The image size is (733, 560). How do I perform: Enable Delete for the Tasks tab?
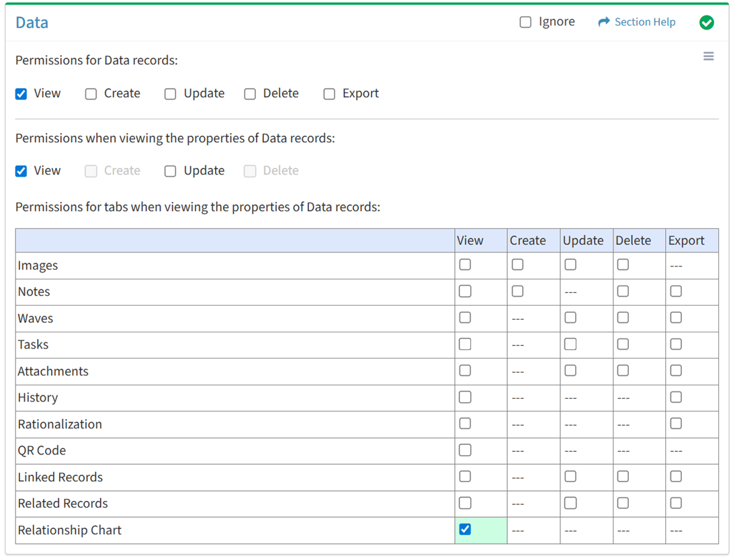coord(623,344)
